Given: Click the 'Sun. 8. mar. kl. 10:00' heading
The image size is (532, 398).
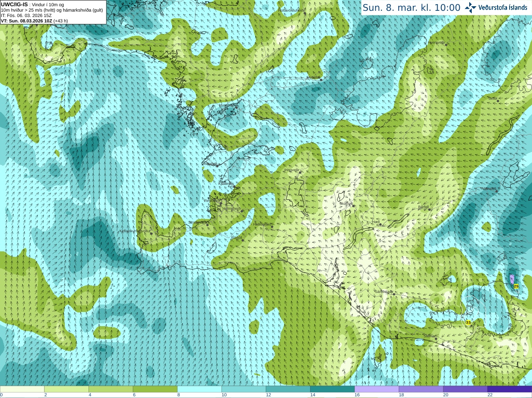Looking at the screenshot, I should tap(411, 7).
